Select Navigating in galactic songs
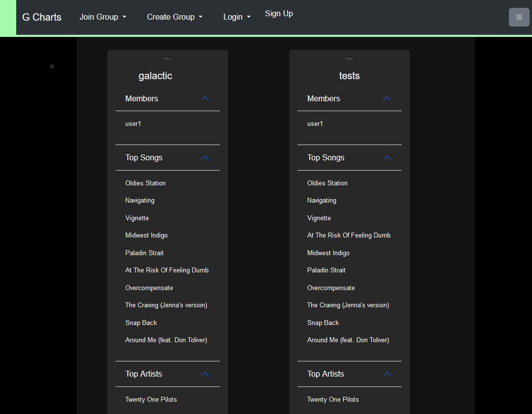 tap(140, 201)
